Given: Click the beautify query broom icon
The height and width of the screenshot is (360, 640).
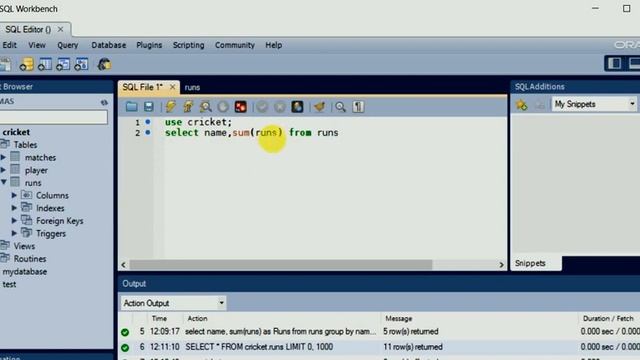Looking at the screenshot, I should click(319, 107).
